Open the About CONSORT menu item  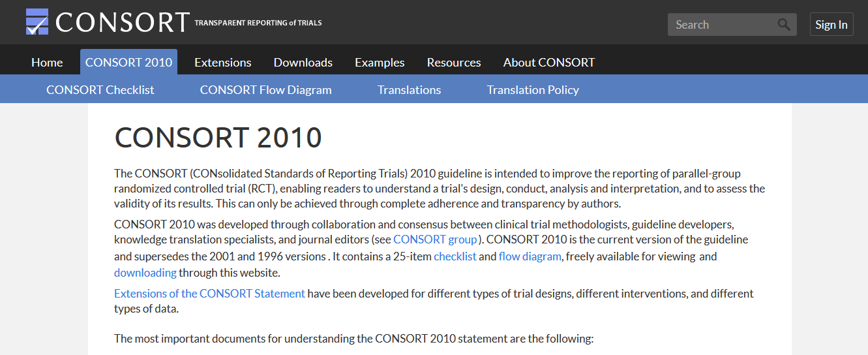(549, 63)
